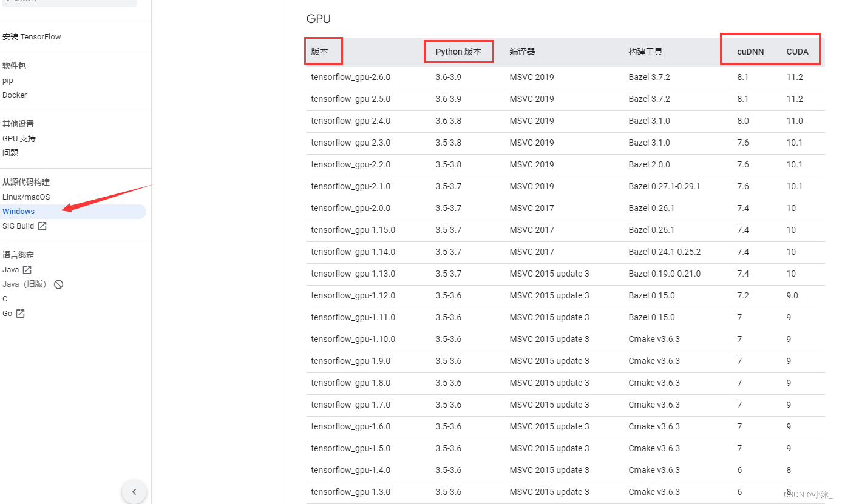This screenshot has height=504, width=842.
Task: Select the tensorflow_gpu-2.2.0 cell
Action: pyautogui.click(x=351, y=164)
